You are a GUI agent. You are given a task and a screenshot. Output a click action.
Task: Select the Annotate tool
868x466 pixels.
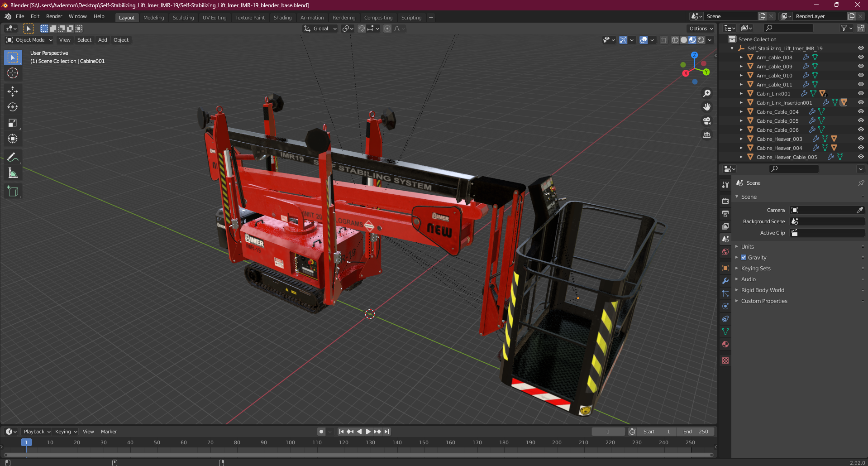13,158
